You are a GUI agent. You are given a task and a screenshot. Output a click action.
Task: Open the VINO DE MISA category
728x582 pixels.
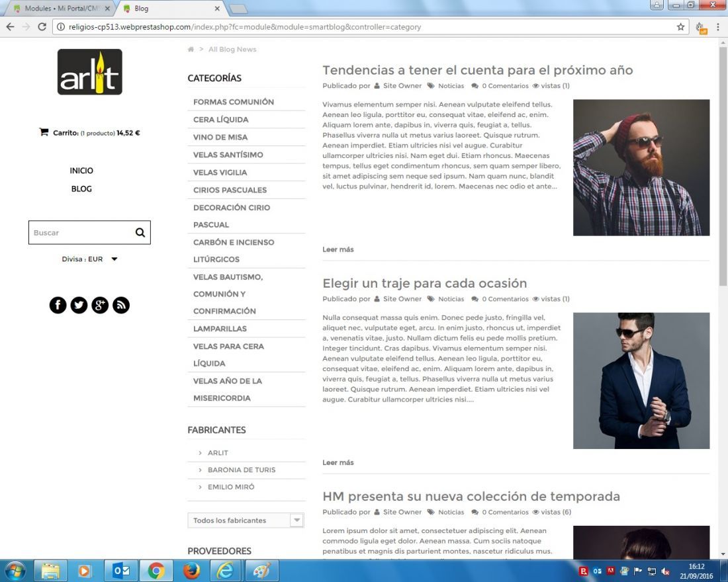pos(220,137)
